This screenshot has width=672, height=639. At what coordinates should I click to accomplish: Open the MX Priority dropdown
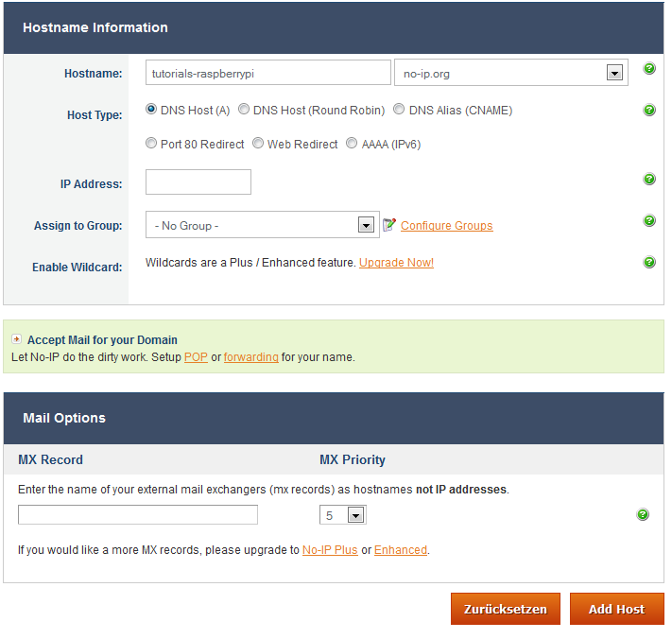(355, 515)
